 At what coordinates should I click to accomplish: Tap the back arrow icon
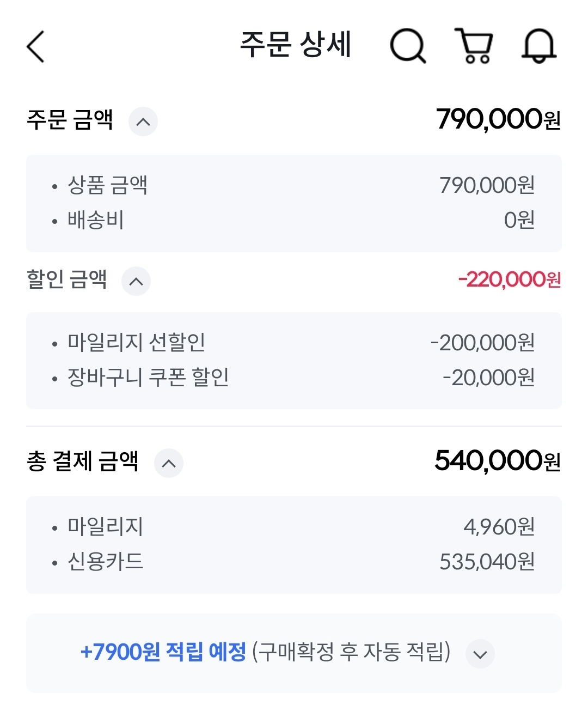pos(36,46)
